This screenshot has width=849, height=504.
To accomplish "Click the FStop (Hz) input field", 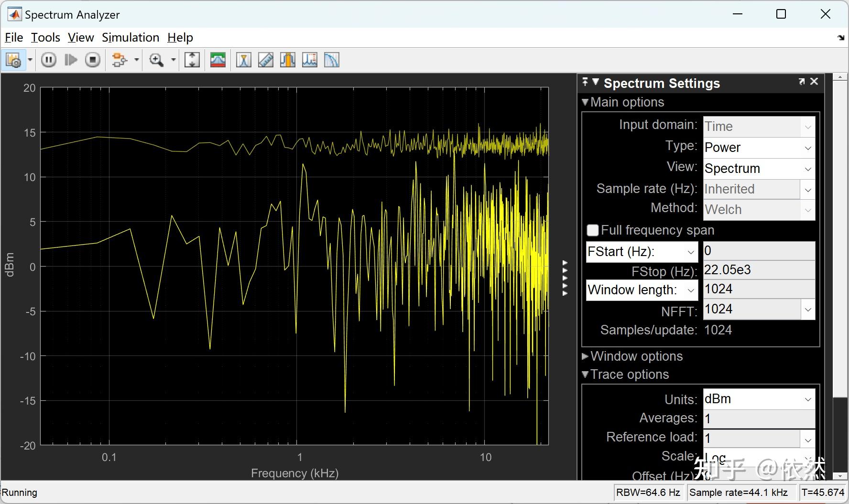I will tap(759, 270).
